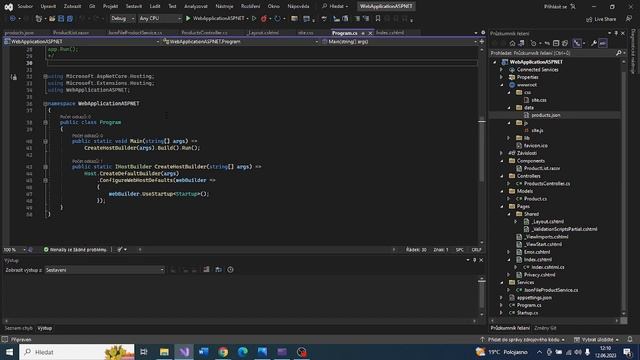The image size is (640, 360).
Task: Open the Git menu
Action: click(92, 6)
